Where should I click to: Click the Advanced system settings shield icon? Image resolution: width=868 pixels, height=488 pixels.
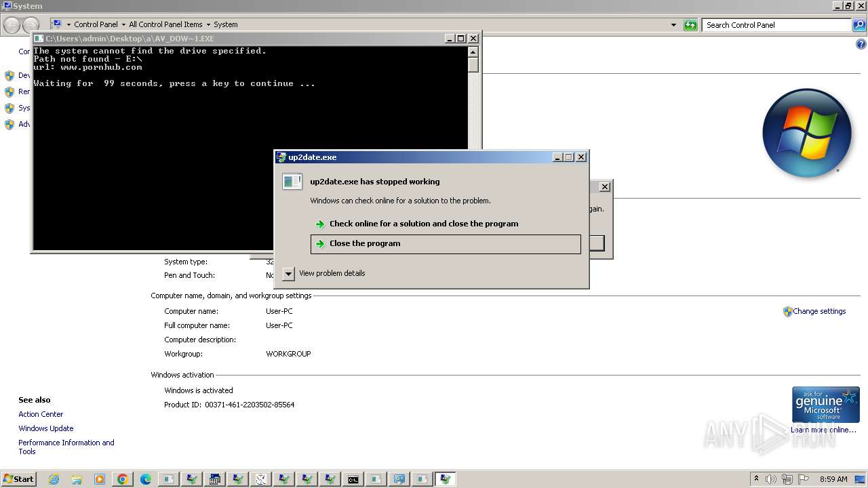tap(9, 125)
